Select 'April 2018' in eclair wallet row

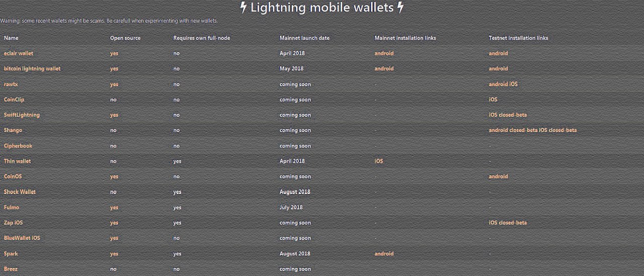pos(292,53)
